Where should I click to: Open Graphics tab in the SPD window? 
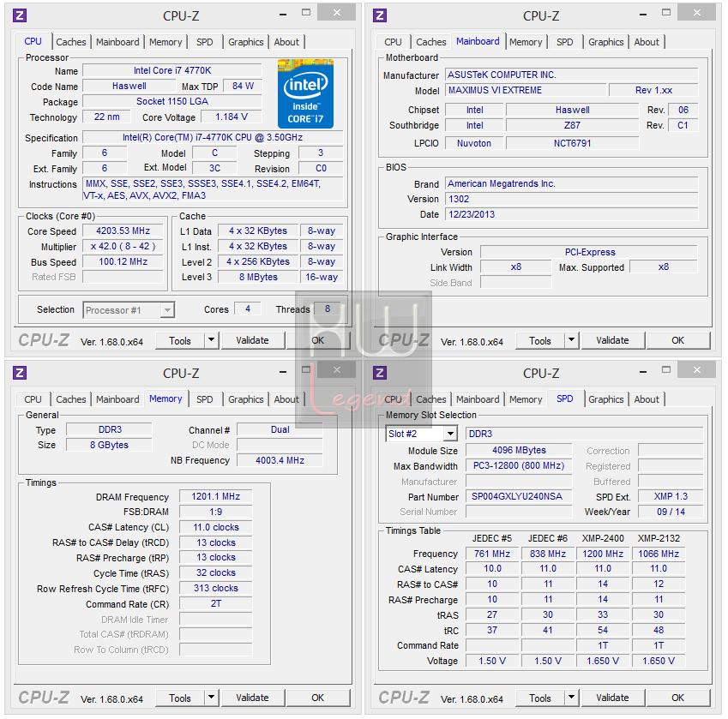point(606,399)
